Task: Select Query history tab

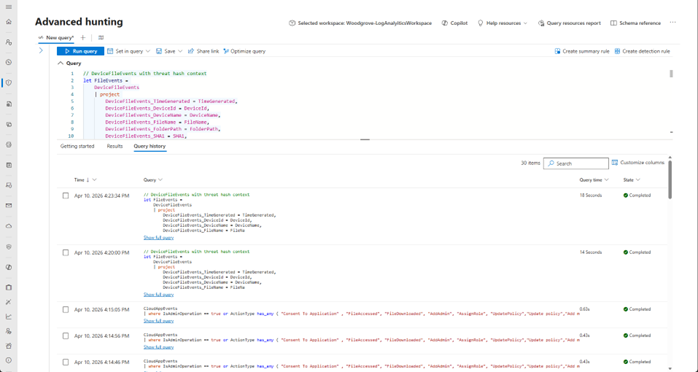Action: click(x=150, y=146)
